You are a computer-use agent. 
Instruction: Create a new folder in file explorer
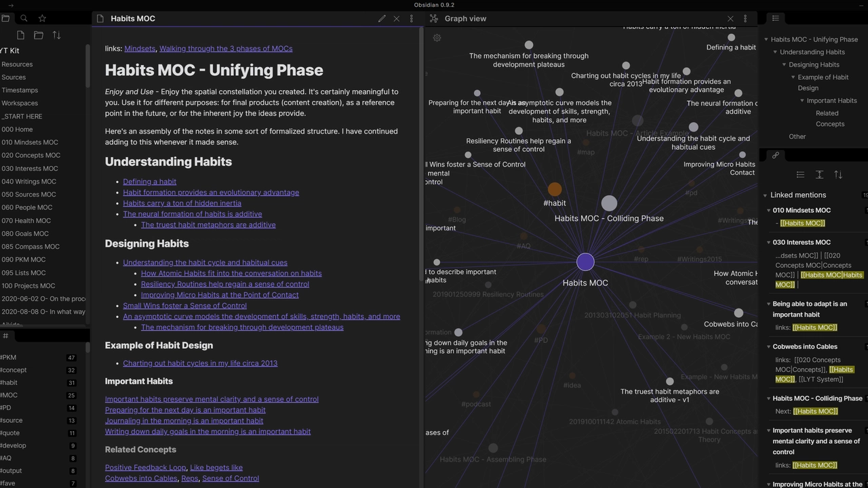39,35
